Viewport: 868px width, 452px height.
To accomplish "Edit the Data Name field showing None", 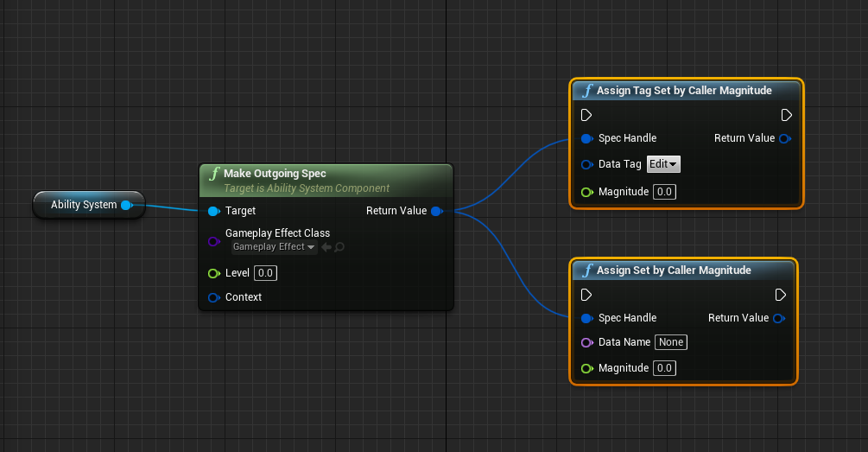I will (671, 342).
